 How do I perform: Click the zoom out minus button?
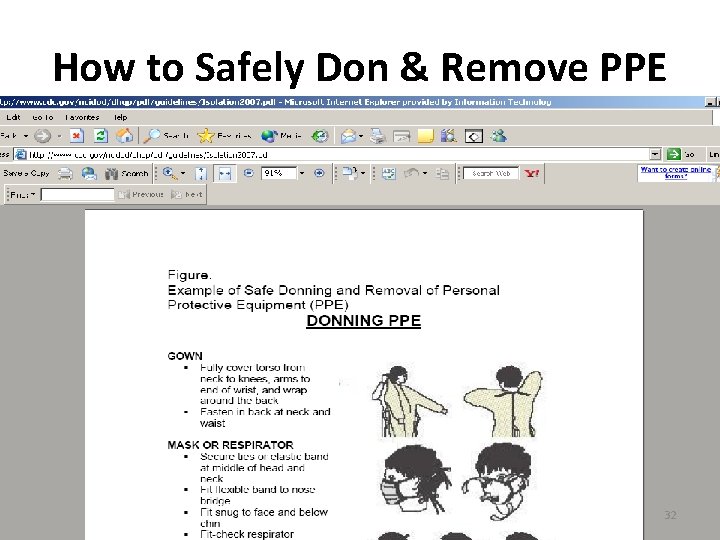[248, 173]
